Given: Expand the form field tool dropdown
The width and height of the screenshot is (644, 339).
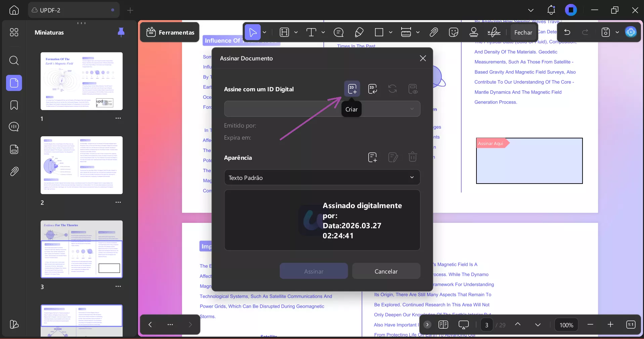Looking at the screenshot, I should 296,32.
